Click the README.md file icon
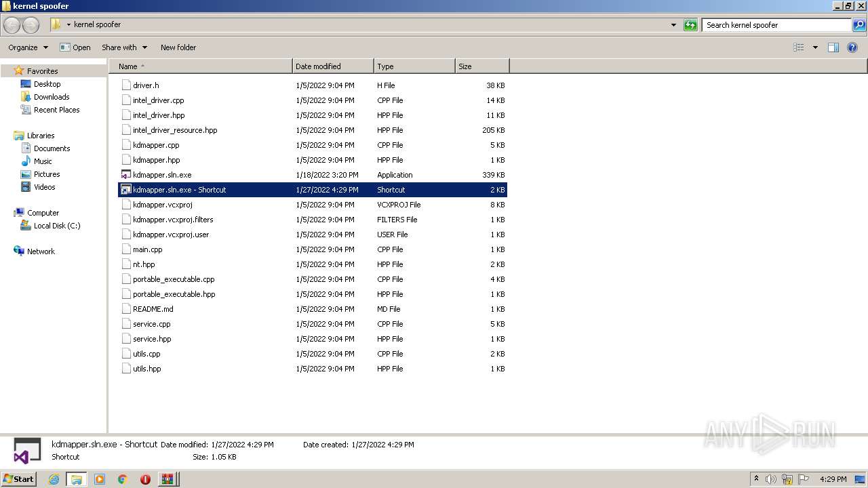Screen dimensions: 868x488 pos(125,309)
